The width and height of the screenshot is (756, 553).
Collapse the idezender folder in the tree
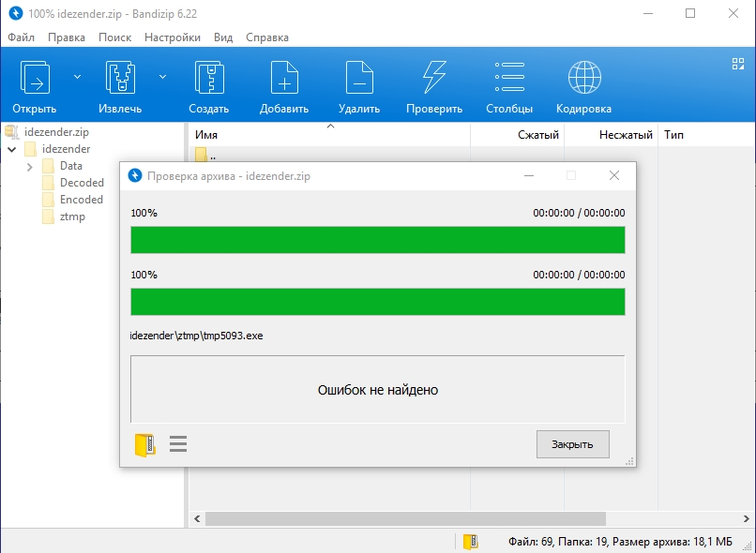point(12,149)
